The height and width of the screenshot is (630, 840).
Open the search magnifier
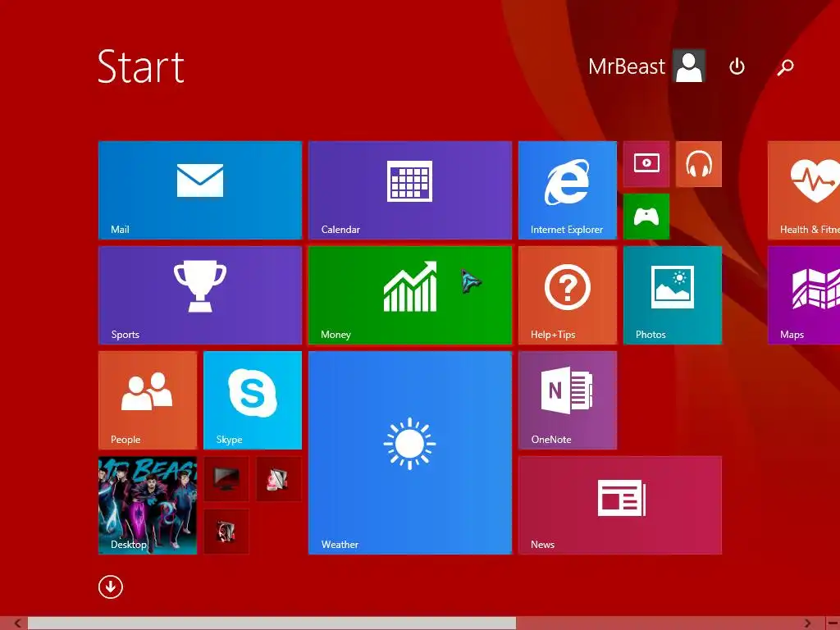(785, 67)
